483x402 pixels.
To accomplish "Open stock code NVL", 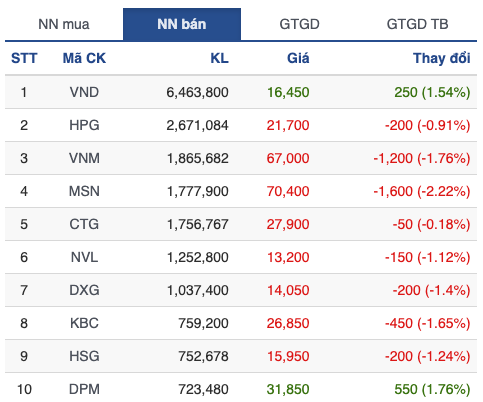I will pos(84,257).
